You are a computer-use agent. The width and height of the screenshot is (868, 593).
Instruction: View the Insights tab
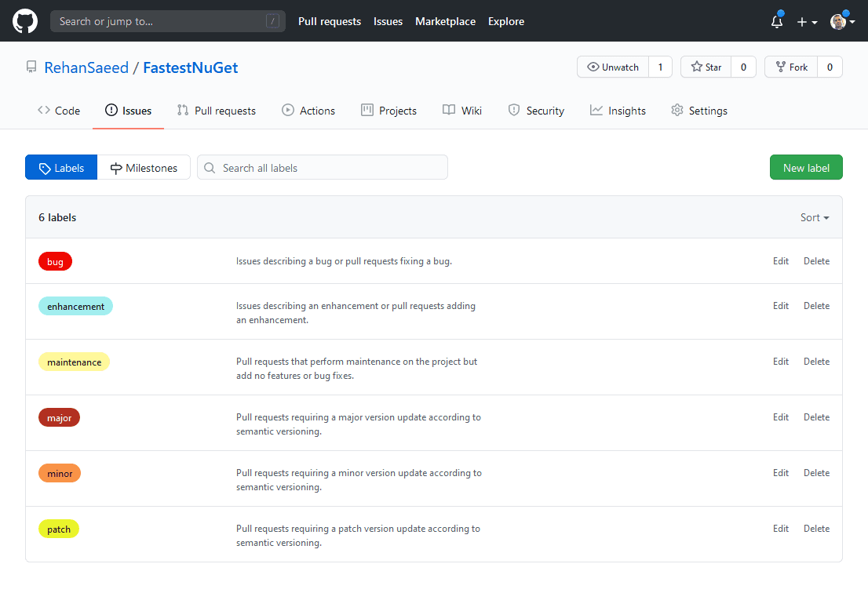pos(618,111)
